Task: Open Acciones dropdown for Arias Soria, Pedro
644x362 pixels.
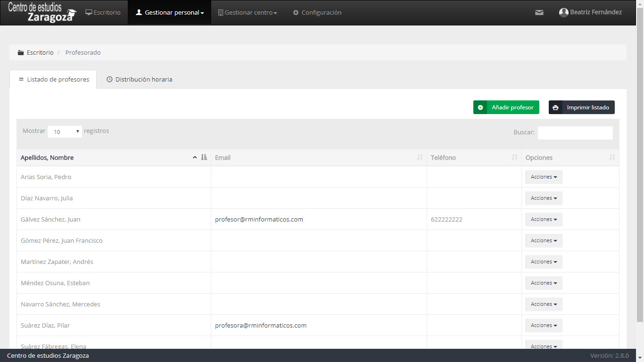Action: [544, 177]
